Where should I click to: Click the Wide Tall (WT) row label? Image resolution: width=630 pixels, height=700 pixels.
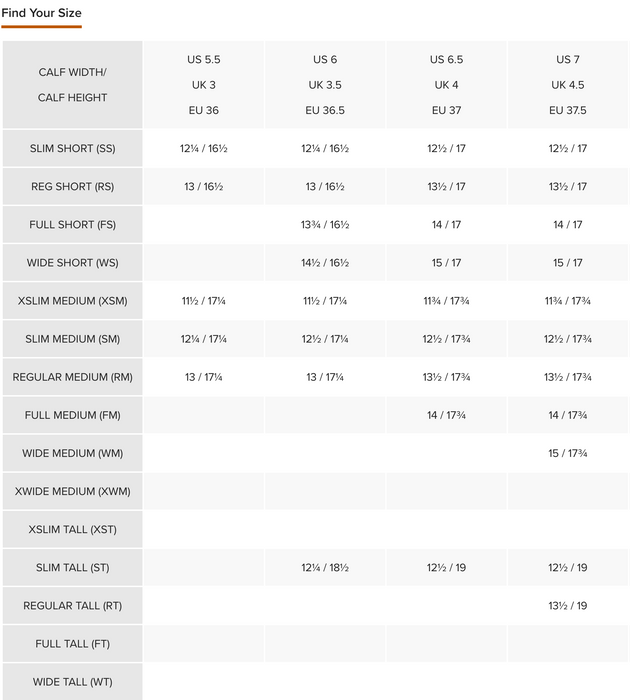(x=72, y=682)
